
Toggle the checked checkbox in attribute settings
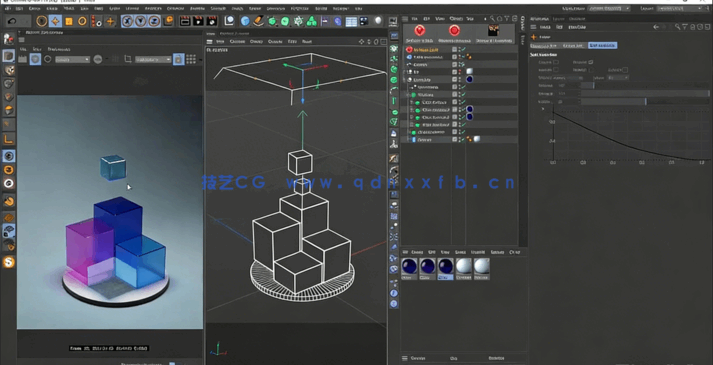591,62
